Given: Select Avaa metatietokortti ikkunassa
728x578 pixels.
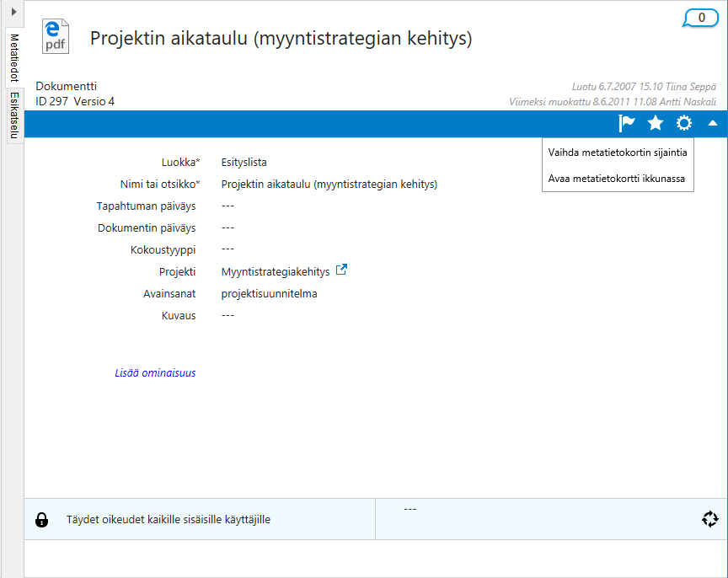Looking at the screenshot, I should click(x=616, y=179).
